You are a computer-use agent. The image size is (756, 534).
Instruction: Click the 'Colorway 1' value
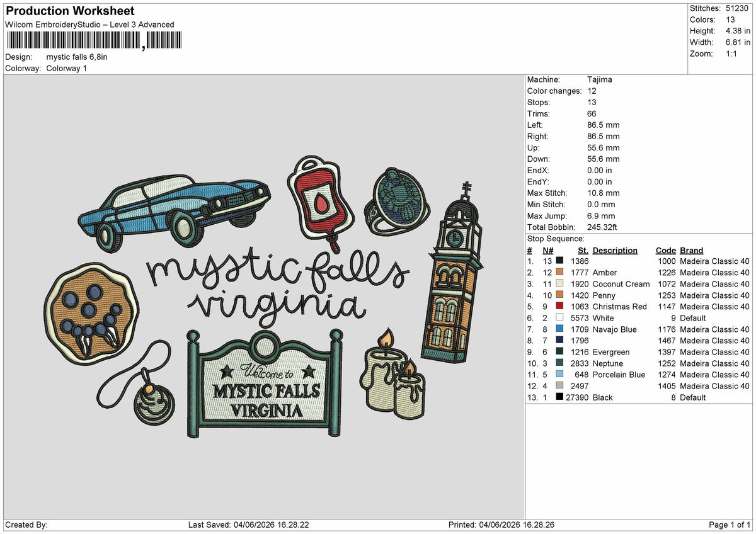tap(67, 68)
